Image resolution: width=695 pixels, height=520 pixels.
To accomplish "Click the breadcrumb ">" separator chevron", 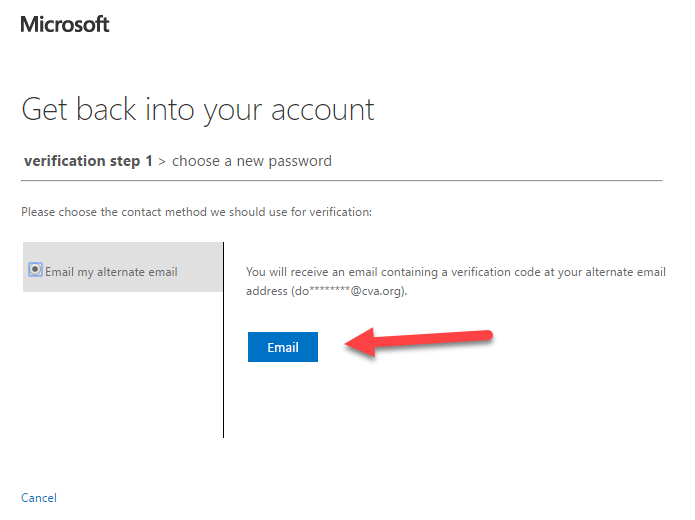I will click(x=162, y=162).
